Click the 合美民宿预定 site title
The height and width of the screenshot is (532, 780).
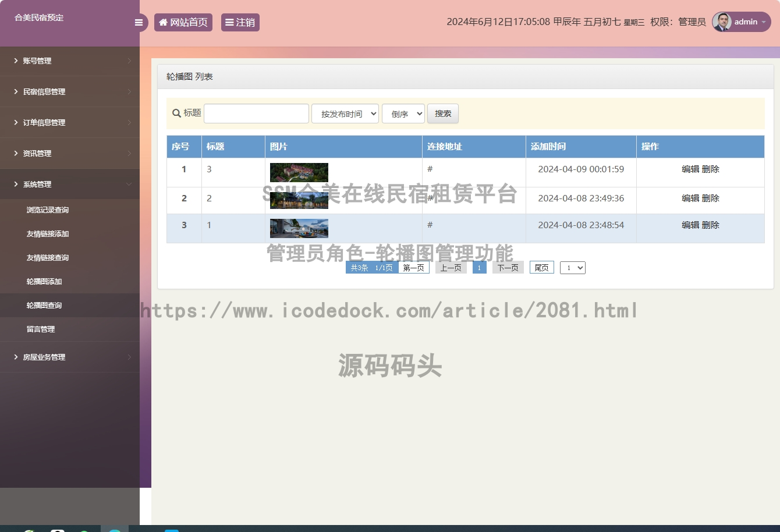[x=39, y=17]
